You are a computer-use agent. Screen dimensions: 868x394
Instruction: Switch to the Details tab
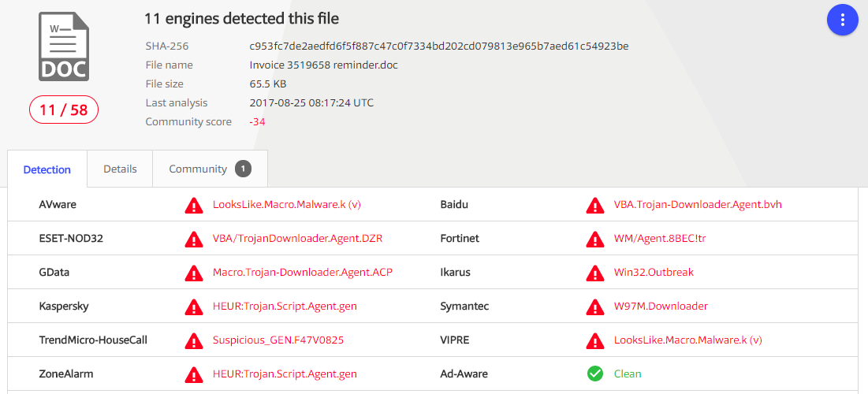120,169
